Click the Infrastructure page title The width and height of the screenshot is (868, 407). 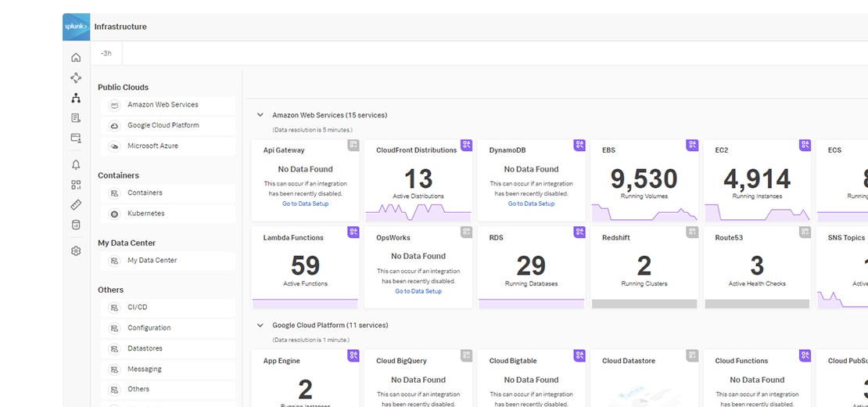120,27
